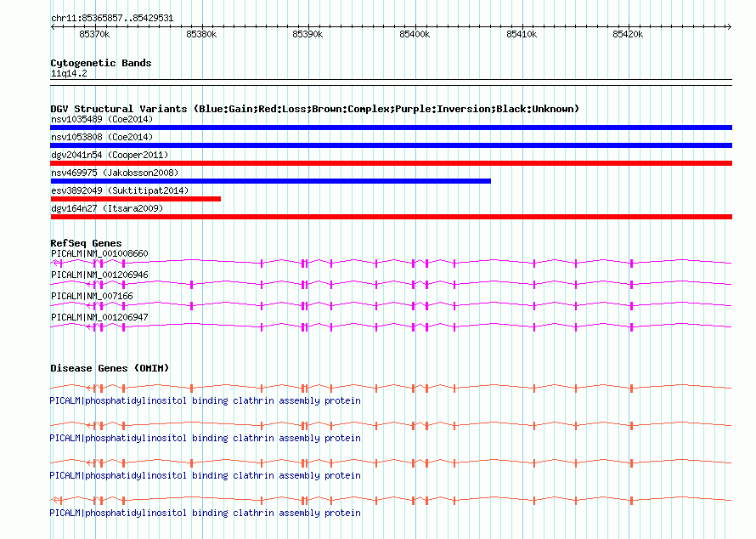Viewport: 756px width, 539px height.
Task: Click the 85410k ruler tick label
Action: point(522,34)
